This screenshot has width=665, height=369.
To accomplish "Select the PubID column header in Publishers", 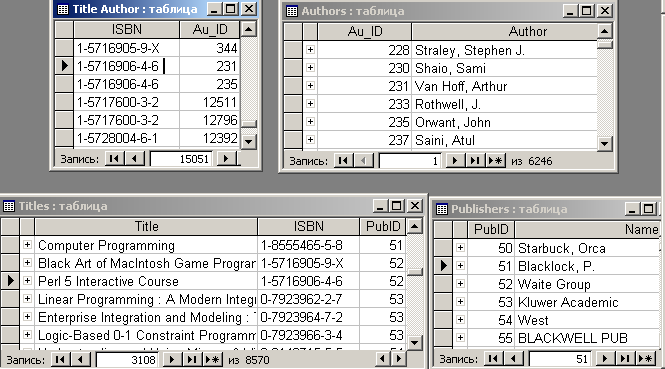I will [x=491, y=229].
